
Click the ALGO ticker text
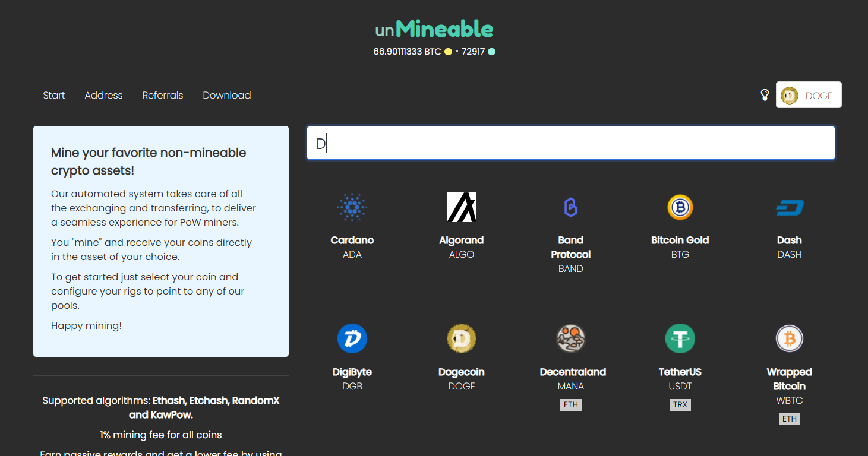coord(462,255)
